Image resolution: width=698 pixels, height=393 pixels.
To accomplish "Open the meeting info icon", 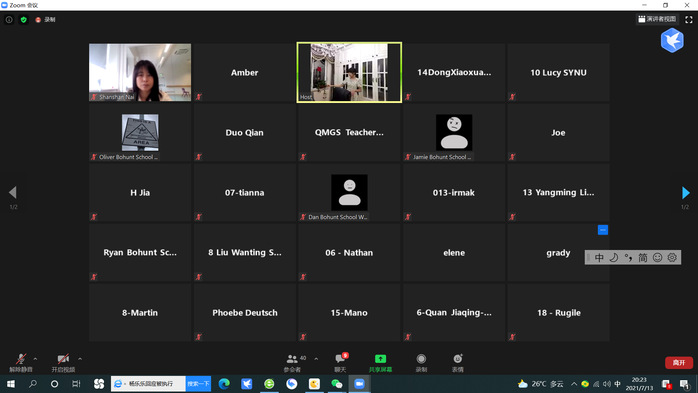I will pos(9,20).
